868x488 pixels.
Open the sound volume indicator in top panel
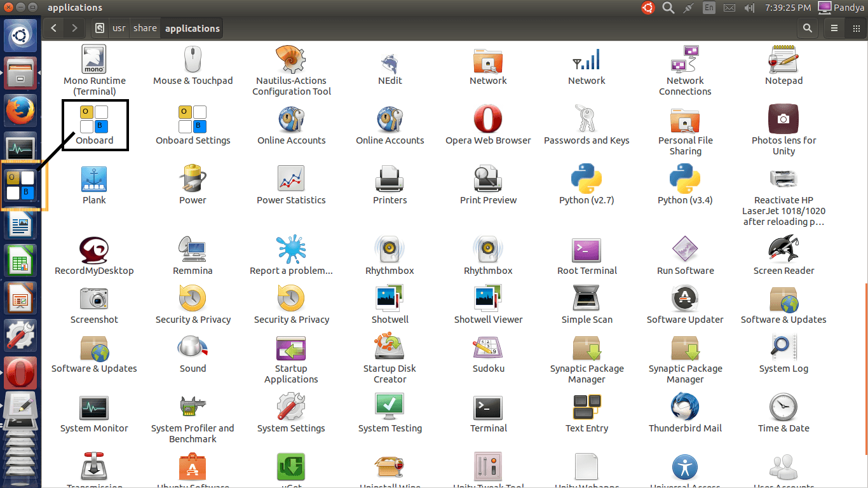click(749, 8)
